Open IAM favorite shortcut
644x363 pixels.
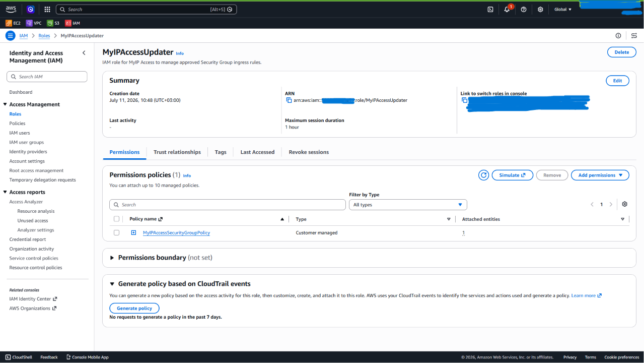[73, 23]
